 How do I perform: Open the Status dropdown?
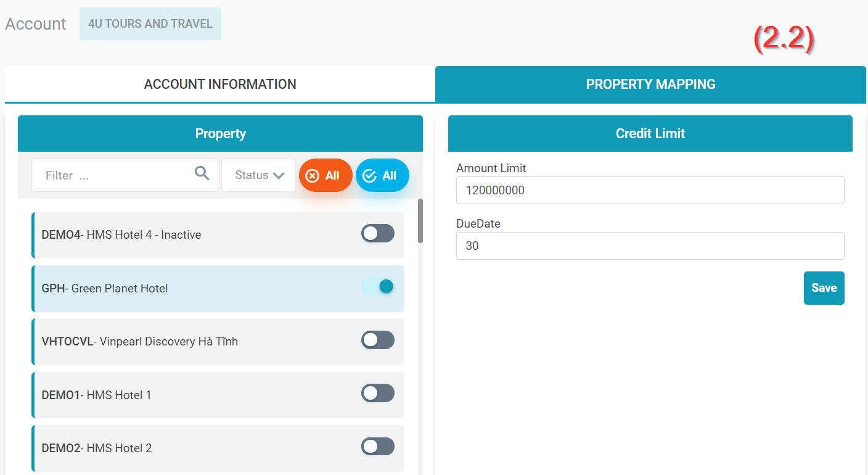click(259, 175)
